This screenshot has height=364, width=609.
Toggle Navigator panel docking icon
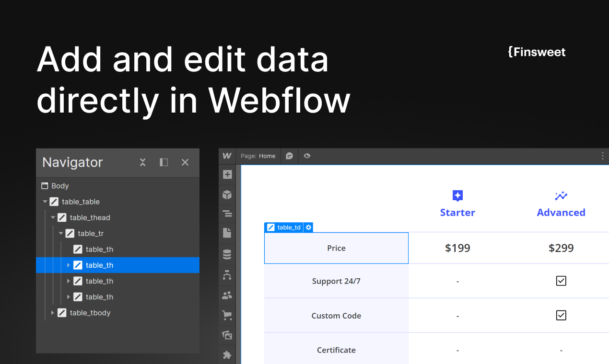[x=164, y=162]
